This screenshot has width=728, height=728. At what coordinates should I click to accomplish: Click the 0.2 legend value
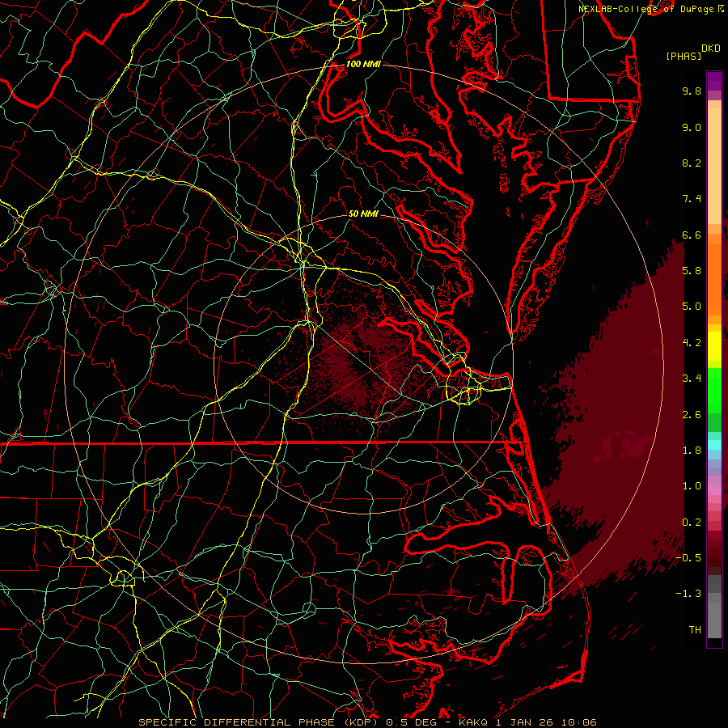(x=692, y=523)
